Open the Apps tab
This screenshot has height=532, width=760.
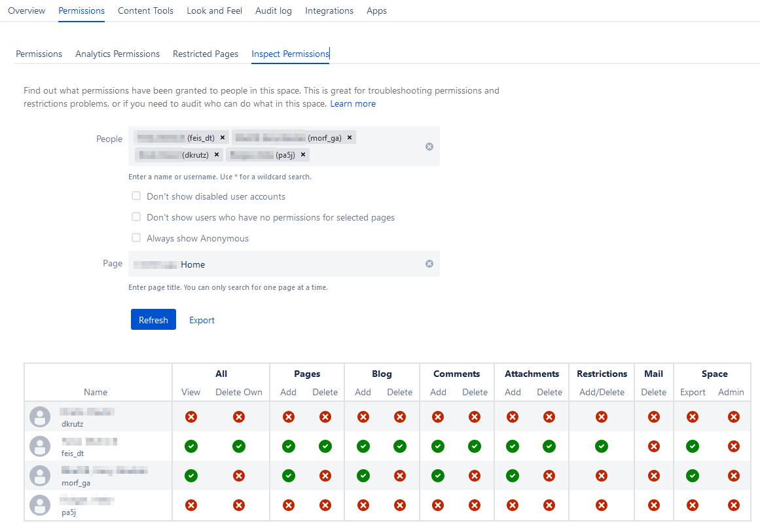point(376,10)
